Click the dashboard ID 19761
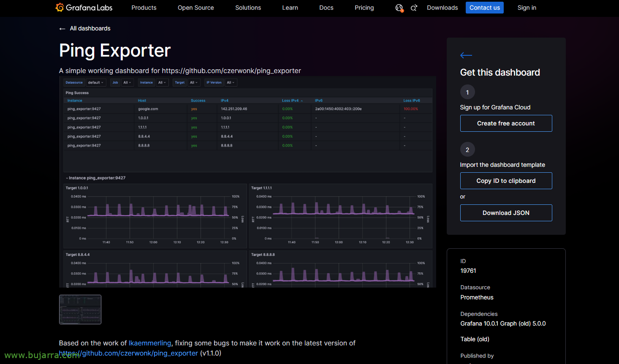Screen dimensions: 619x364 point(468,271)
